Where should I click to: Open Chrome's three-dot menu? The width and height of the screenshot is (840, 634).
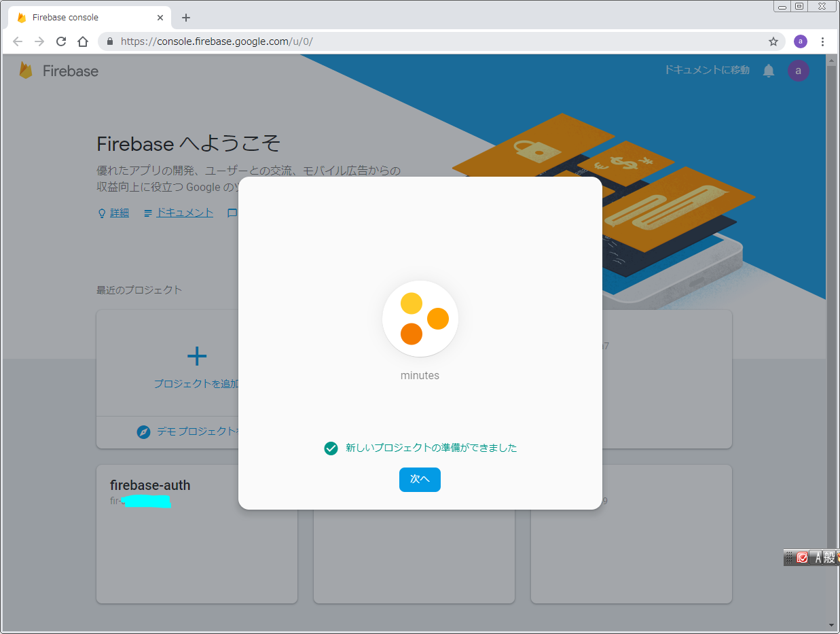(x=822, y=41)
